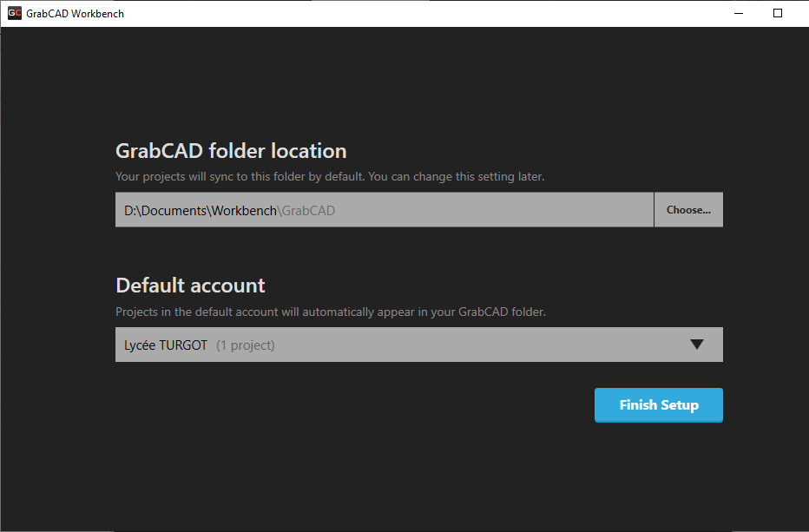
Task: Click the black dropdown triangle arrow
Action: 697,345
